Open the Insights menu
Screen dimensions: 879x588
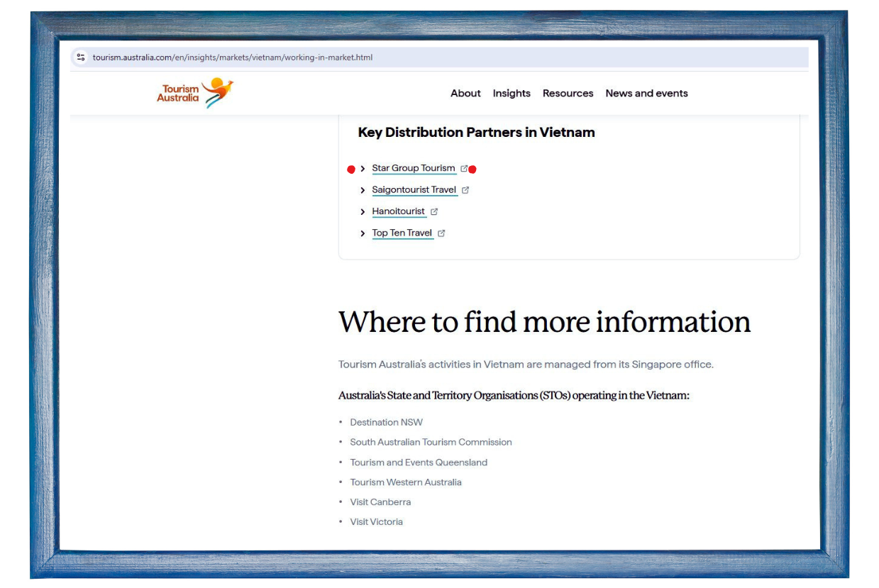512,93
